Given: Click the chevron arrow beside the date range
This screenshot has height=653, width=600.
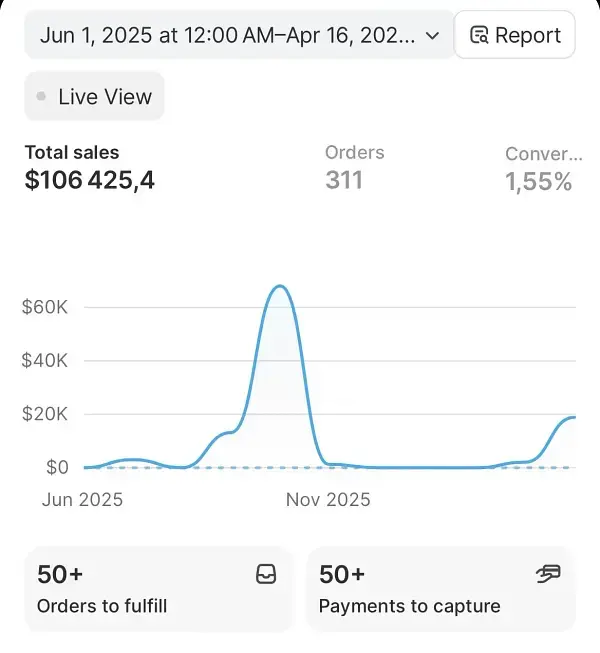Looking at the screenshot, I should (x=432, y=35).
